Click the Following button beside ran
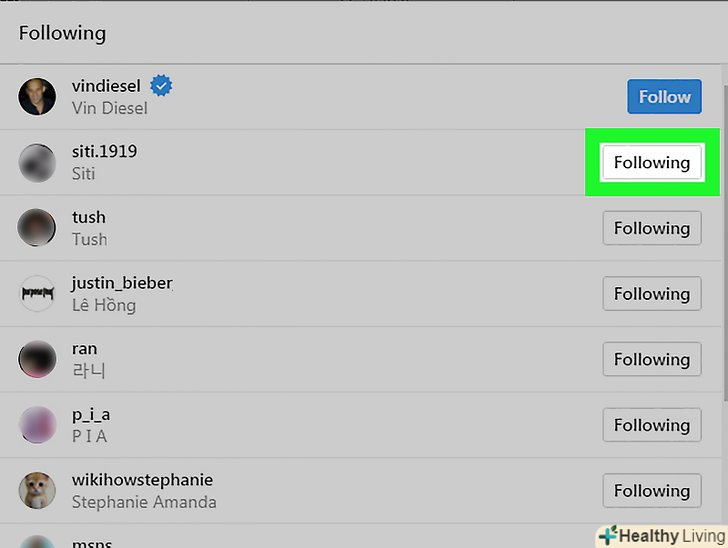 coord(651,360)
